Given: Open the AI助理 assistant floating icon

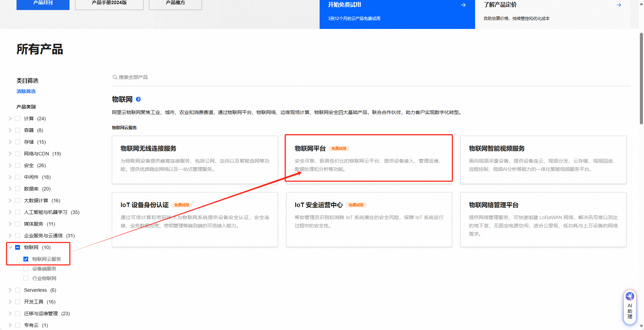Looking at the screenshot, I should 630,307.
